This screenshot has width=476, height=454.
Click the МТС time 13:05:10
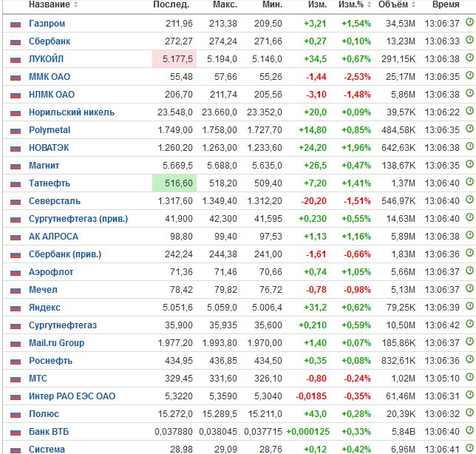pos(442,379)
